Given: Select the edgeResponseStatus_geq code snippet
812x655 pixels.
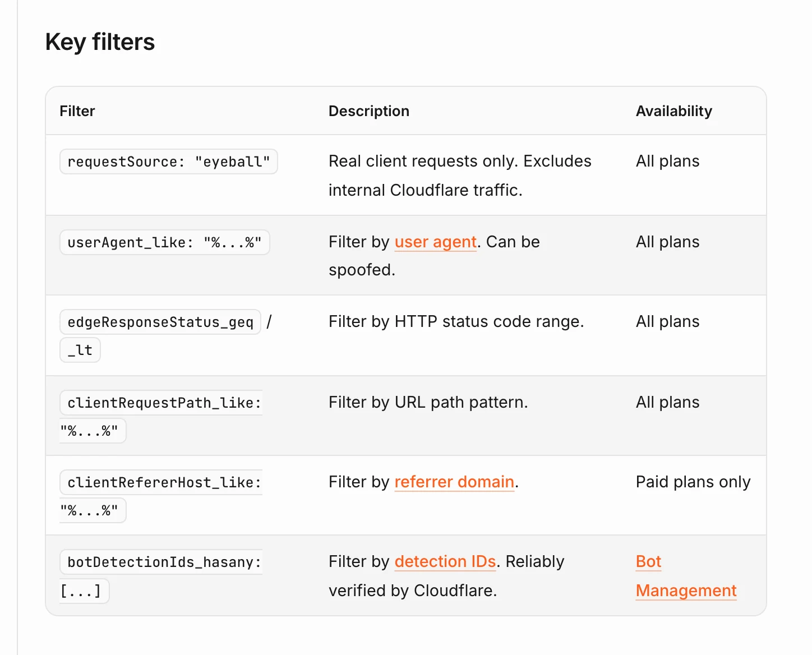Looking at the screenshot, I should click(x=160, y=322).
